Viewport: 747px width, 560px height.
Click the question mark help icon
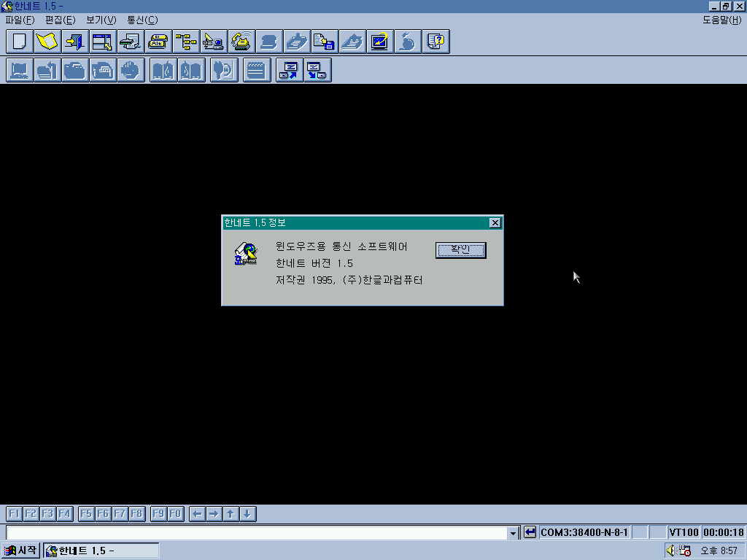point(436,42)
